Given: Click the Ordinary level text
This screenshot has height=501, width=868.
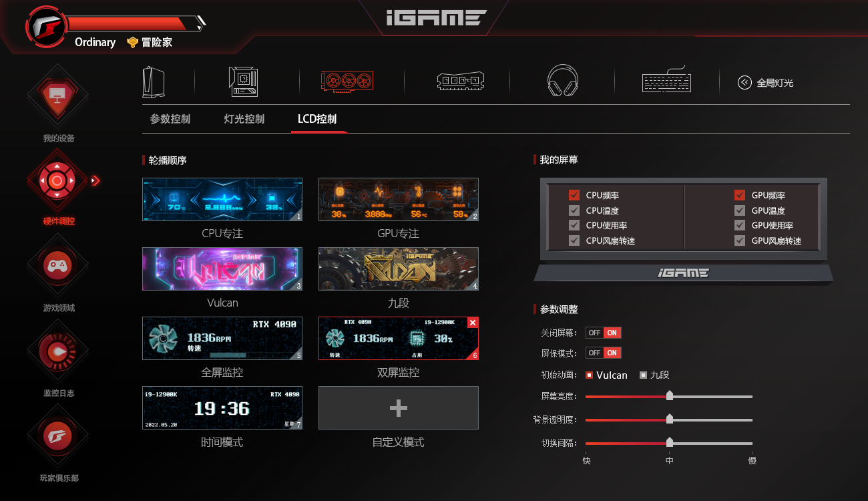Looking at the screenshot, I should click(95, 42).
